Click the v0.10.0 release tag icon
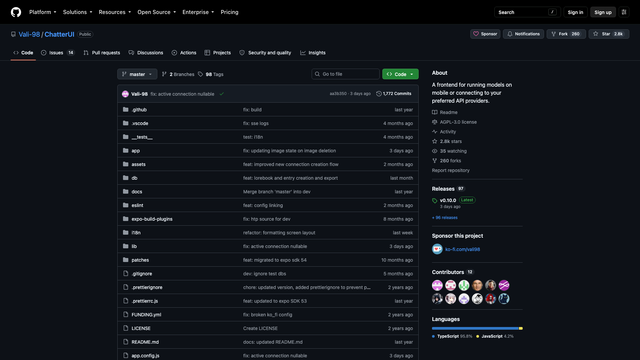640x360 pixels. (x=435, y=200)
